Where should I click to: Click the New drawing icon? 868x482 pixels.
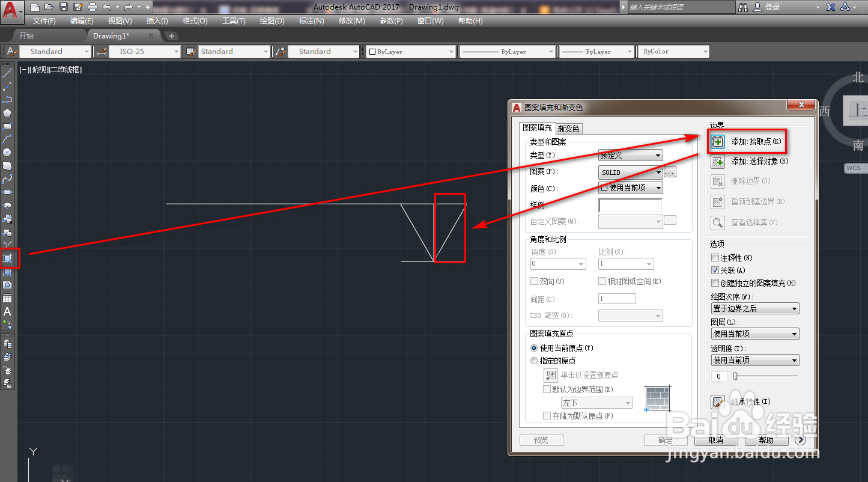[35, 7]
